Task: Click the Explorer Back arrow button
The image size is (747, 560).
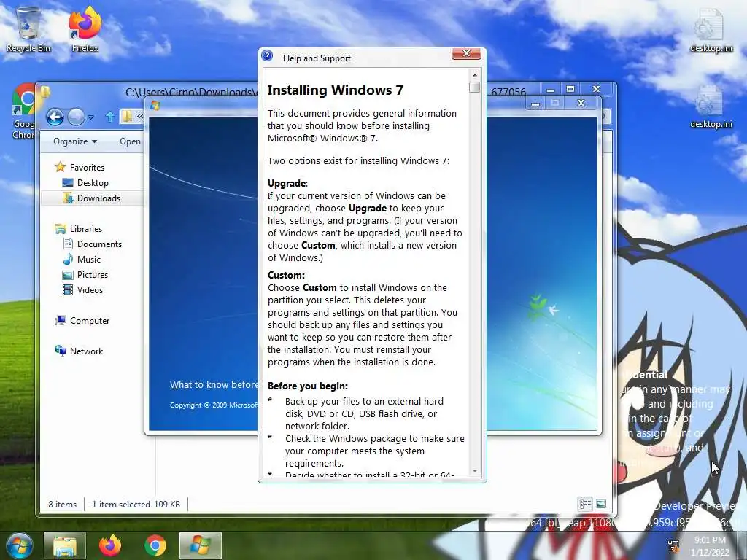Action: point(55,117)
